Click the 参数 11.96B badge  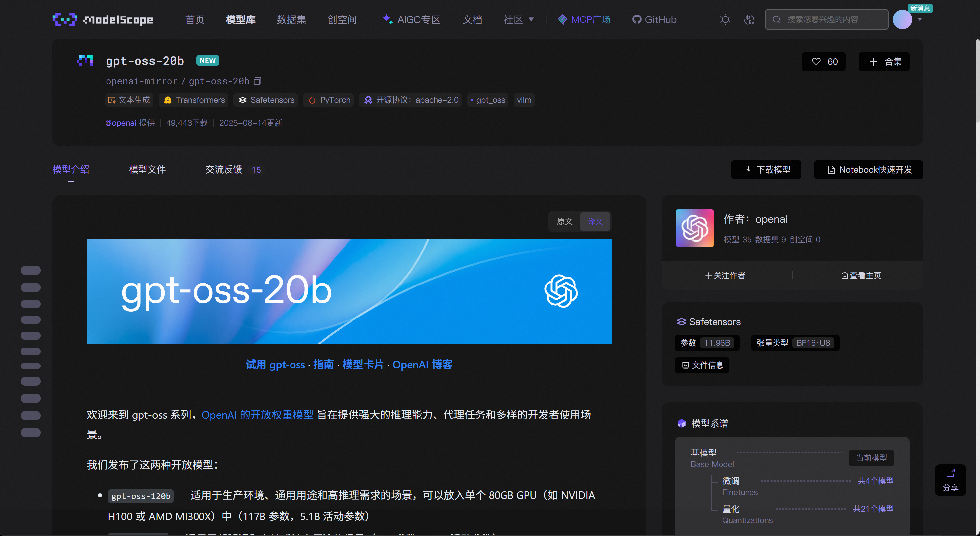point(707,343)
